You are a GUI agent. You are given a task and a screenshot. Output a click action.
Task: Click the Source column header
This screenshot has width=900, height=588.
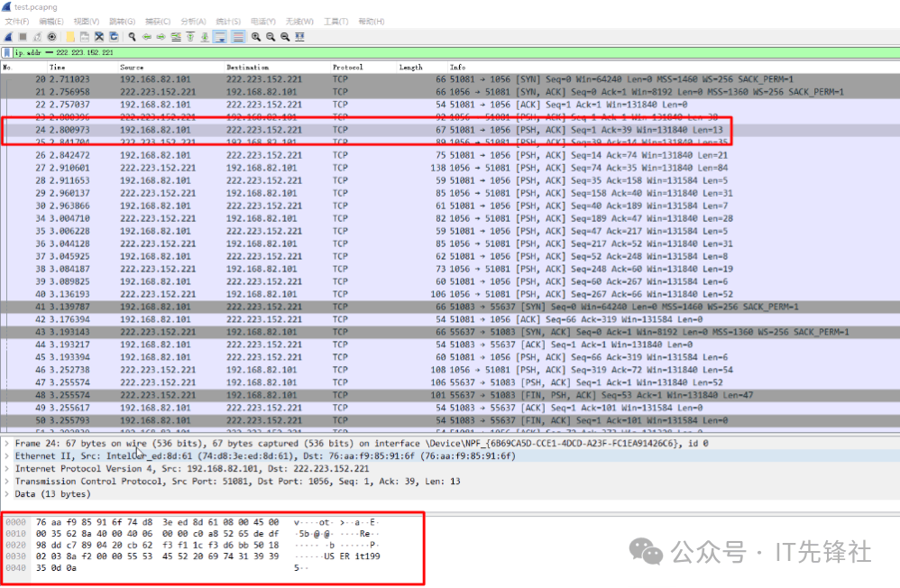[x=132, y=68]
